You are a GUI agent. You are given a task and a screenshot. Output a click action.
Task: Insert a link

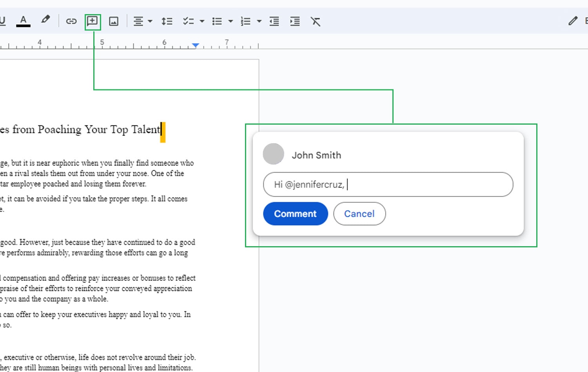[71, 21]
